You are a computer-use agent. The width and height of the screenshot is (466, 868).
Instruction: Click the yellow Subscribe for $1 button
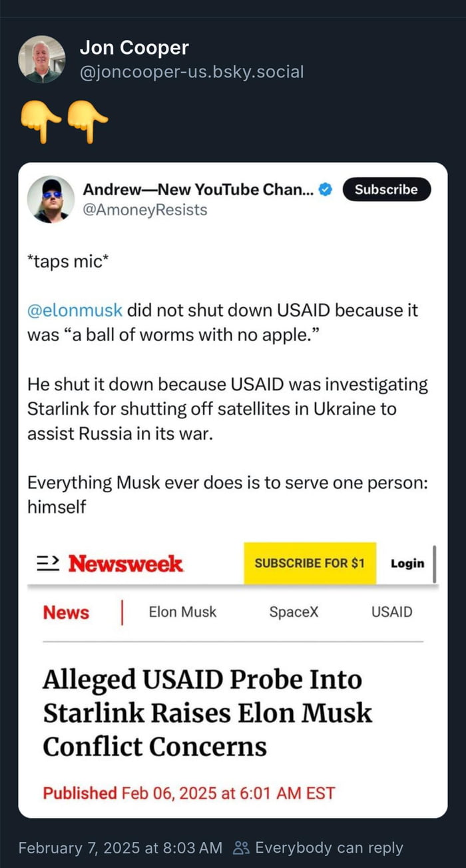(310, 563)
